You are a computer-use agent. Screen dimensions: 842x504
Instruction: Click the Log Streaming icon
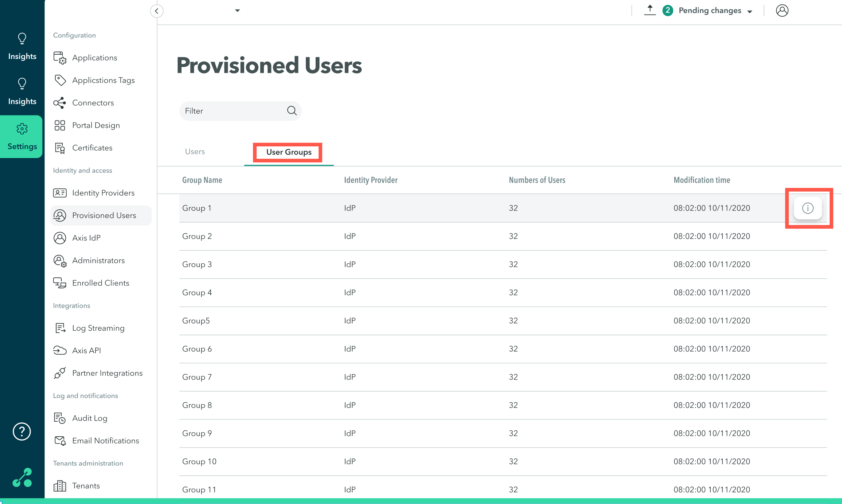coord(60,328)
